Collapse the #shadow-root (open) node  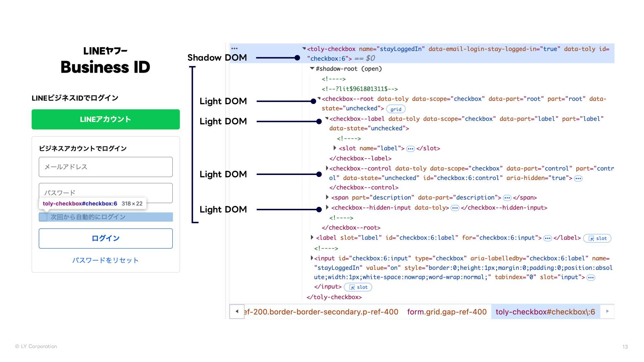pos(312,69)
